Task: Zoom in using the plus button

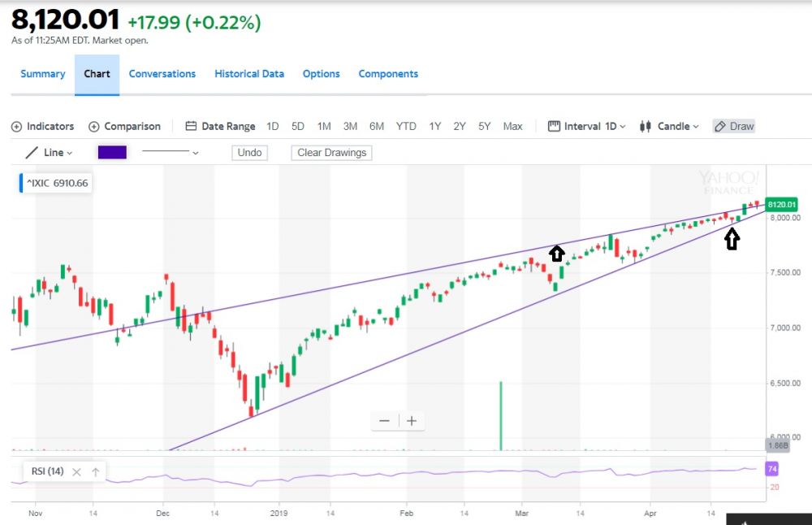Action: coord(412,421)
